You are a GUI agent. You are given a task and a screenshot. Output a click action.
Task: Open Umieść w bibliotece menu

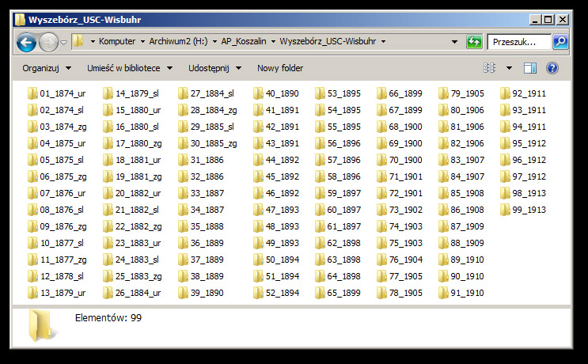click(x=129, y=68)
